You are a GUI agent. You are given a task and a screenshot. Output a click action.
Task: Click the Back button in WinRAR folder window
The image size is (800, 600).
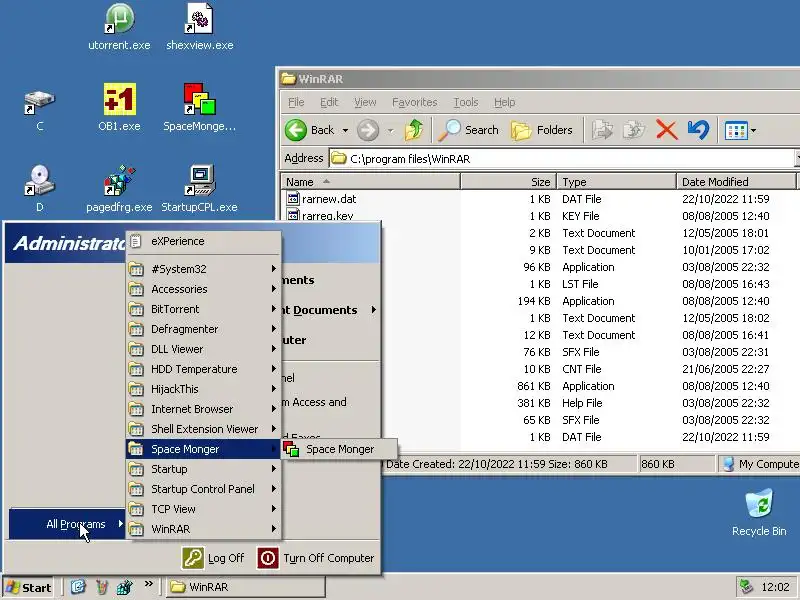[x=310, y=130]
